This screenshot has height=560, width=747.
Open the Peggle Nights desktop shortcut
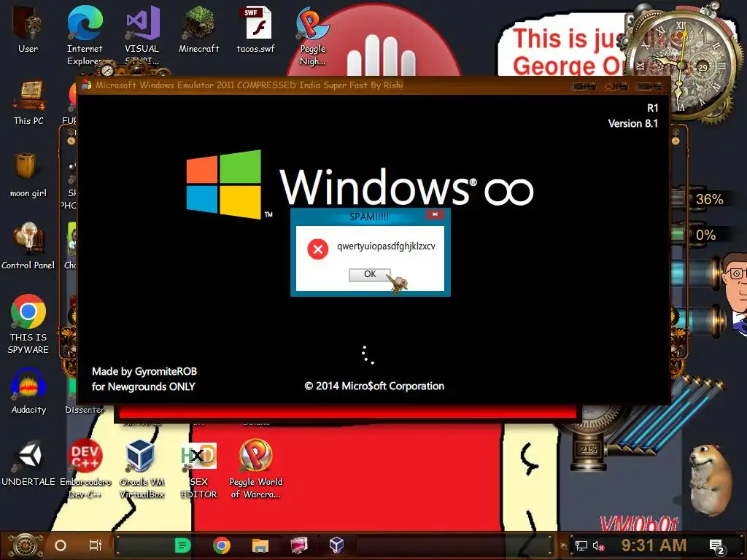312,35
